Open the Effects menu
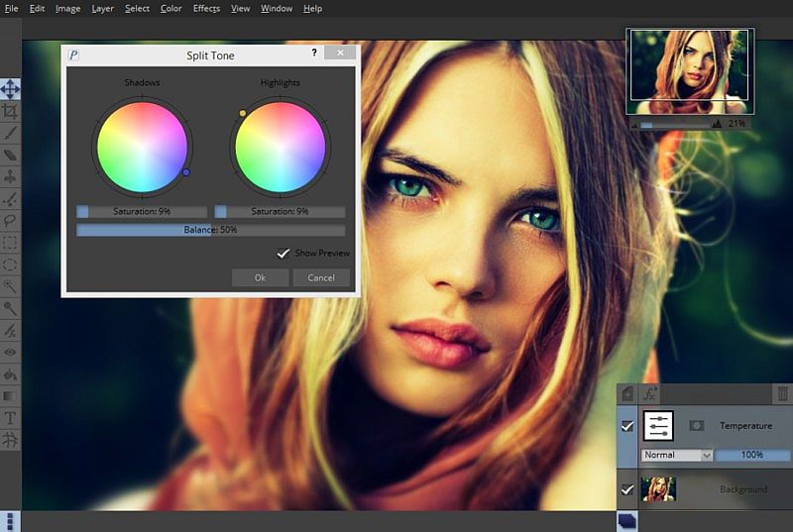Screen dimensions: 793x532 (206, 9)
